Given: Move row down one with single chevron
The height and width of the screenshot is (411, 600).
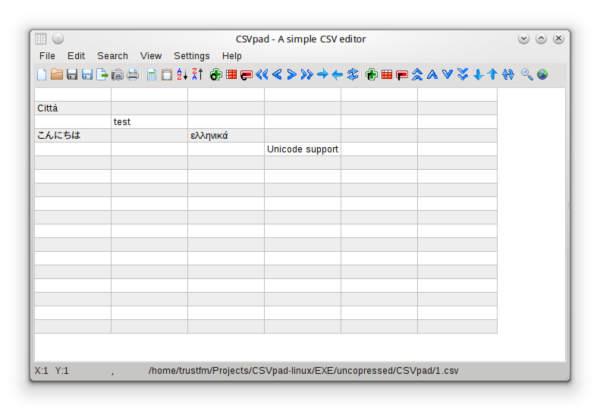Looking at the screenshot, I should (x=447, y=74).
